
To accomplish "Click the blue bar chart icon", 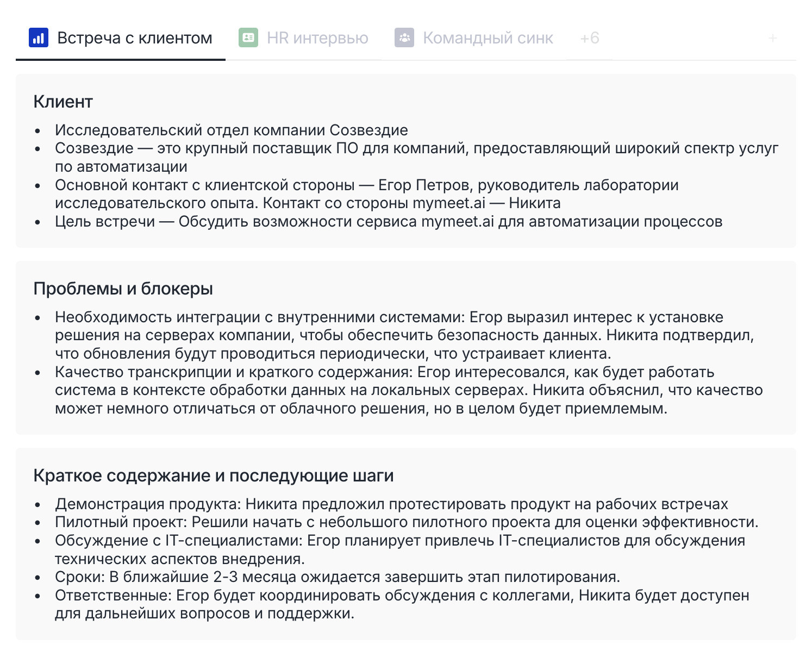I will coord(39,38).
